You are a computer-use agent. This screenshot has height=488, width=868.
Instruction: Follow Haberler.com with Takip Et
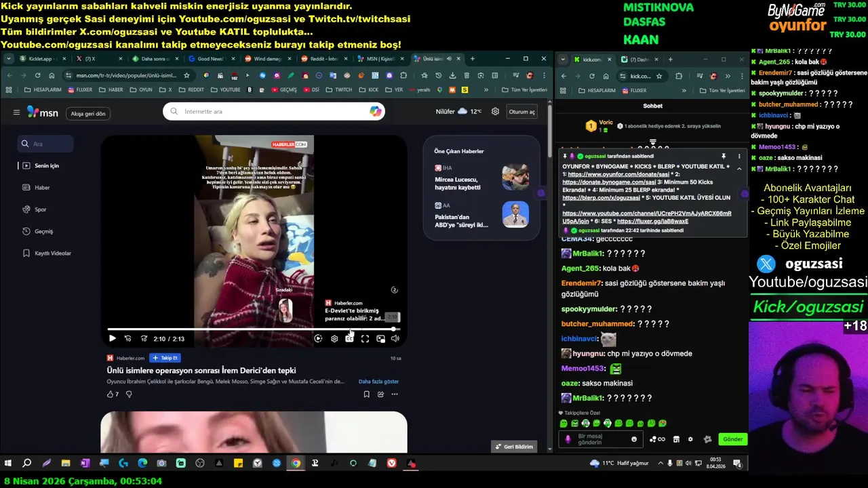pos(165,358)
